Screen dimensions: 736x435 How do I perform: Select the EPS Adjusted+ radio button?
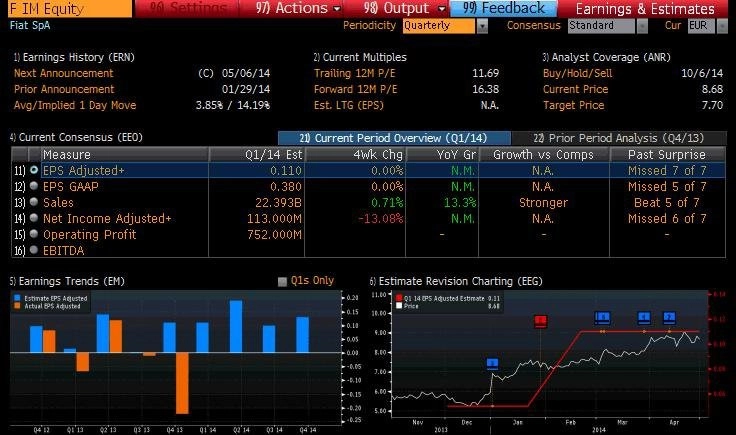[x=34, y=170]
